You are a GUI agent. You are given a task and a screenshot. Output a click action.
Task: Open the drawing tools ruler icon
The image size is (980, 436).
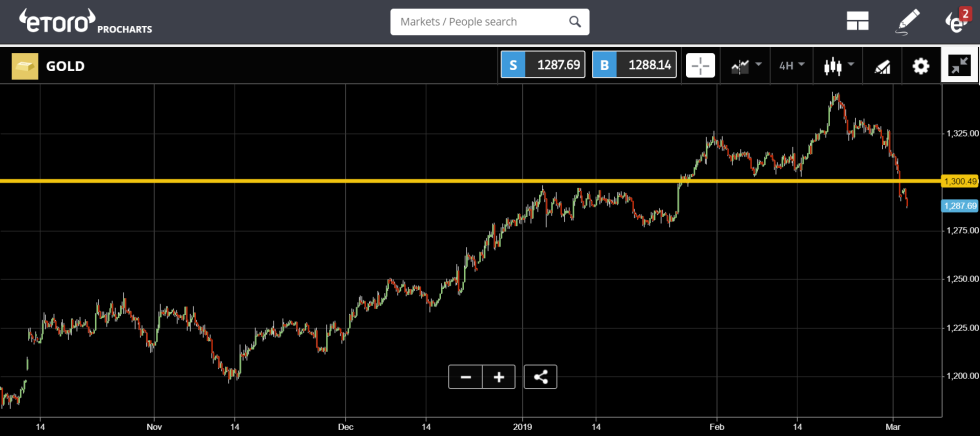pos(882,66)
